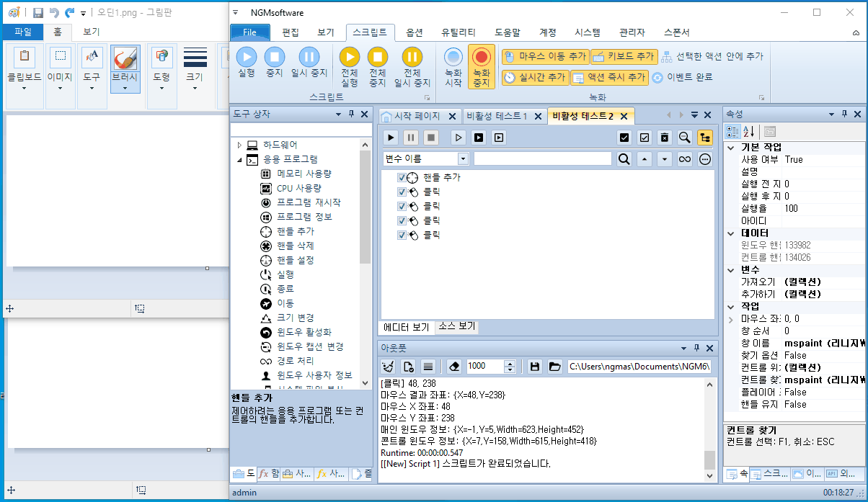Click the eraser icon in output panel

coord(453,367)
